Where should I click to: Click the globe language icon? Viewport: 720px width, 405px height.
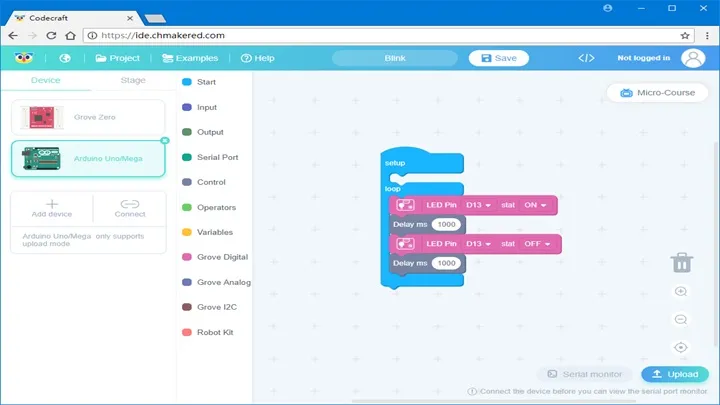click(65, 58)
